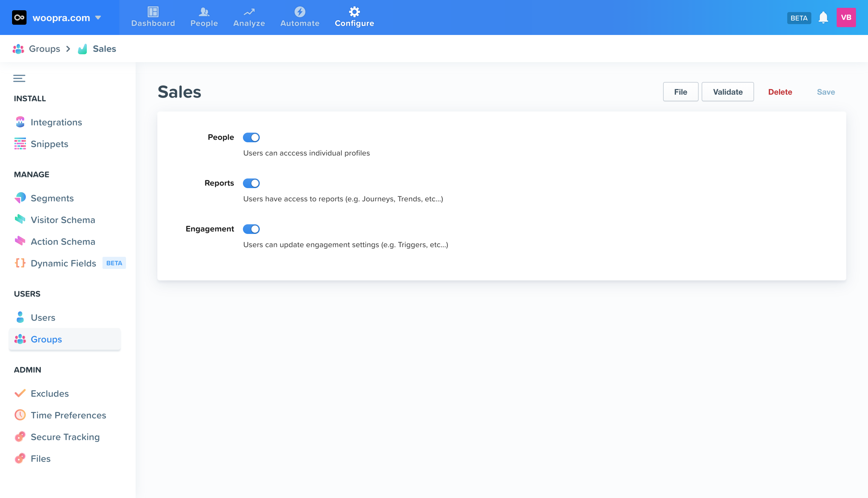Open the VB user avatar menu
Viewport: 868px width, 498px height.
tap(846, 17)
